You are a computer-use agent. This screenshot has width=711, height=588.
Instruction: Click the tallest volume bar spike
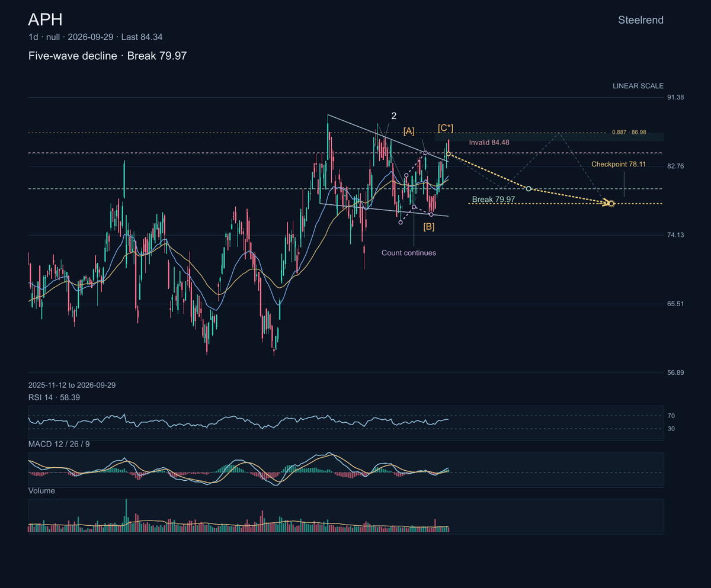coord(126,515)
